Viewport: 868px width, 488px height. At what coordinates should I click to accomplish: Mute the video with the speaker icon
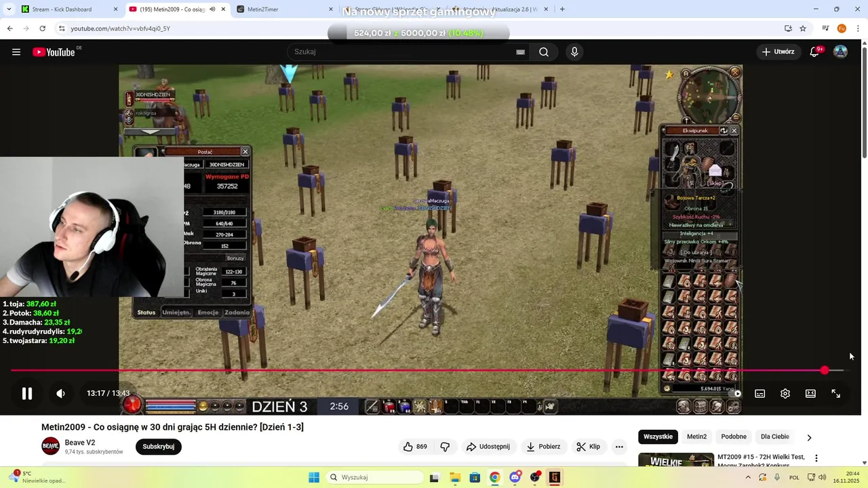60,394
